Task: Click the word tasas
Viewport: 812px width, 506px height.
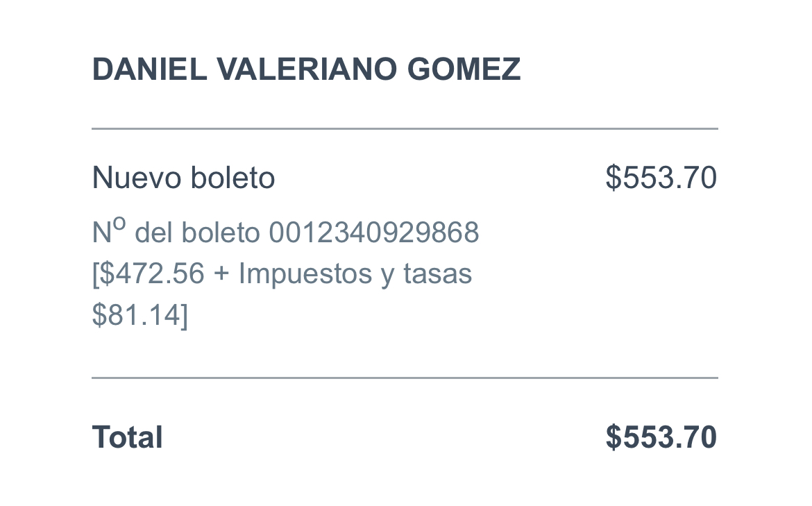Action: 438,273
